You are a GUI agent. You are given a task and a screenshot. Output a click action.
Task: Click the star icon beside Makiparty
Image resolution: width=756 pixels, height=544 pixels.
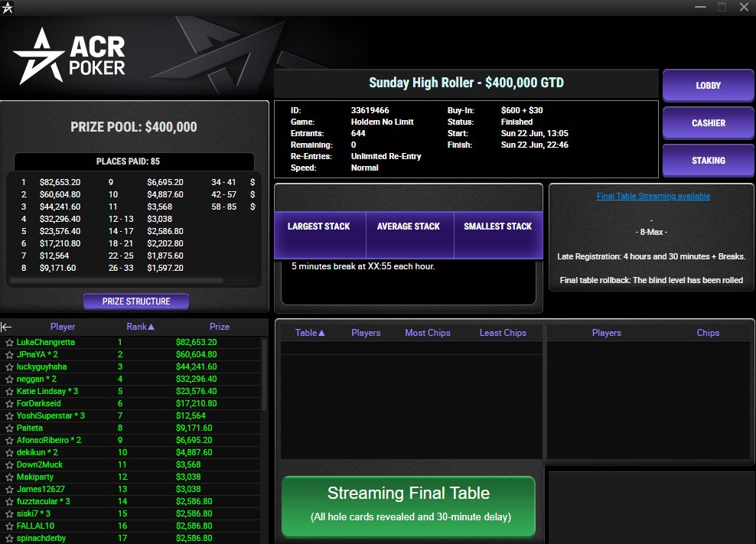9,477
